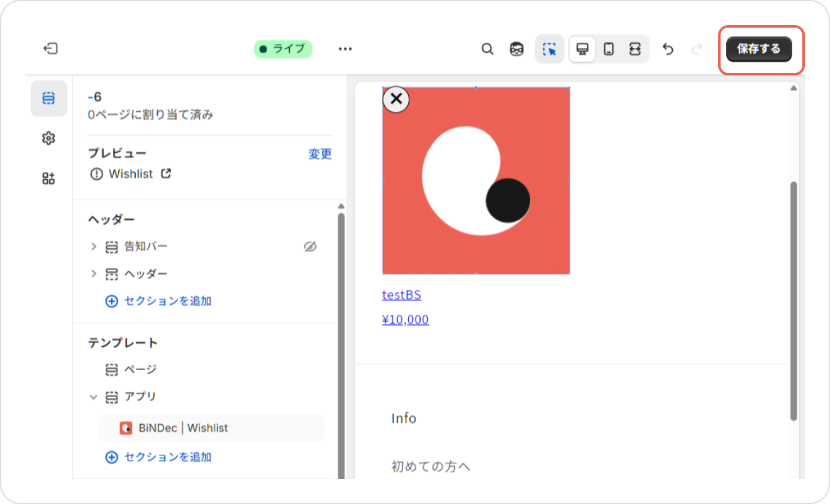This screenshot has width=830, height=504.
Task: Collapse the アプリ section
Action: click(x=93, y=397)
